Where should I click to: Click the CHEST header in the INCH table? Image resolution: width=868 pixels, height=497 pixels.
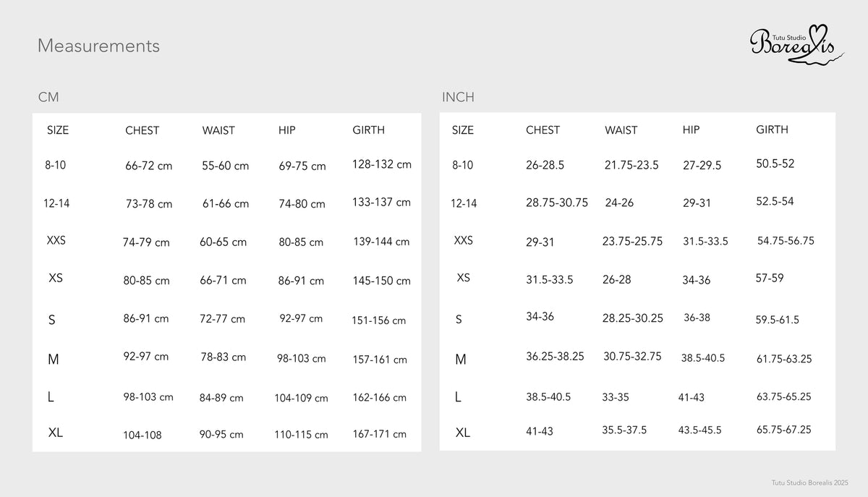tap(542, 130)
